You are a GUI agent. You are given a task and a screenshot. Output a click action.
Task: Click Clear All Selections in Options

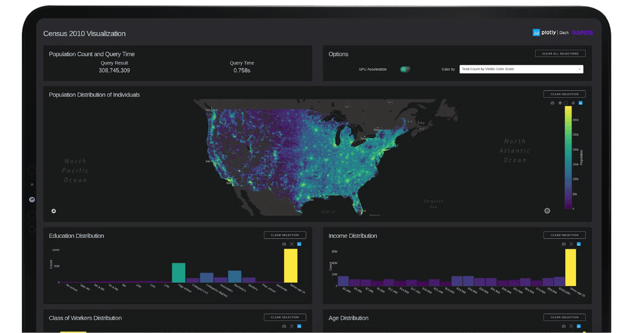560,53
